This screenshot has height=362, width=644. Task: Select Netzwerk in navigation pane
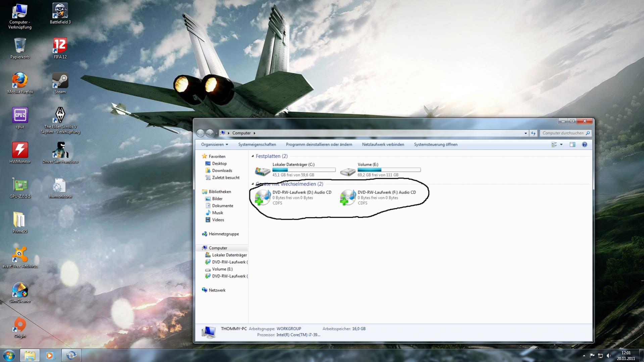click(x=213, y=290)
